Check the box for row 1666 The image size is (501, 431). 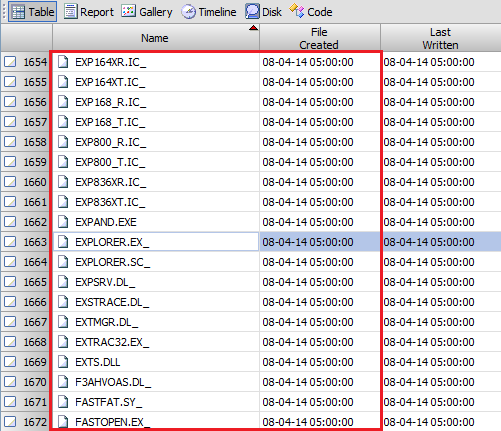click(10, 302)
